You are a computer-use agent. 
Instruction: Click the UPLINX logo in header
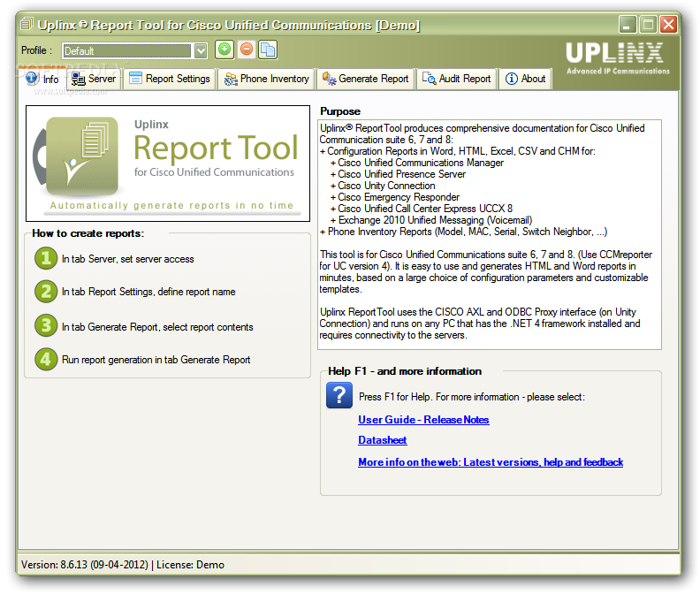(x=618, y=58)
